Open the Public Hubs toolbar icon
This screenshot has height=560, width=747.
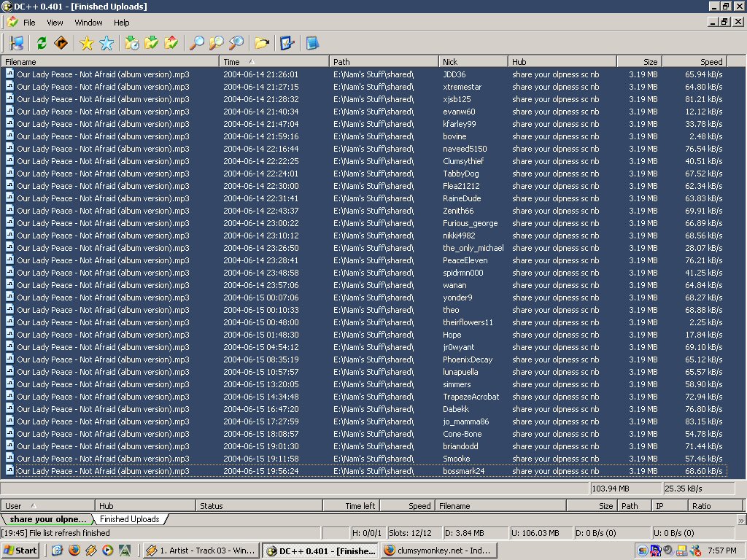click(x=16, y=43)
